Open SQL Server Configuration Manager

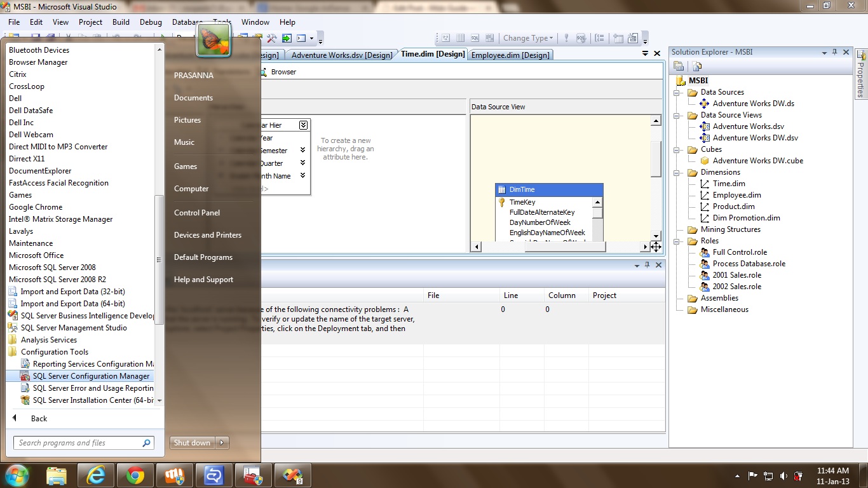pos(91,376)
